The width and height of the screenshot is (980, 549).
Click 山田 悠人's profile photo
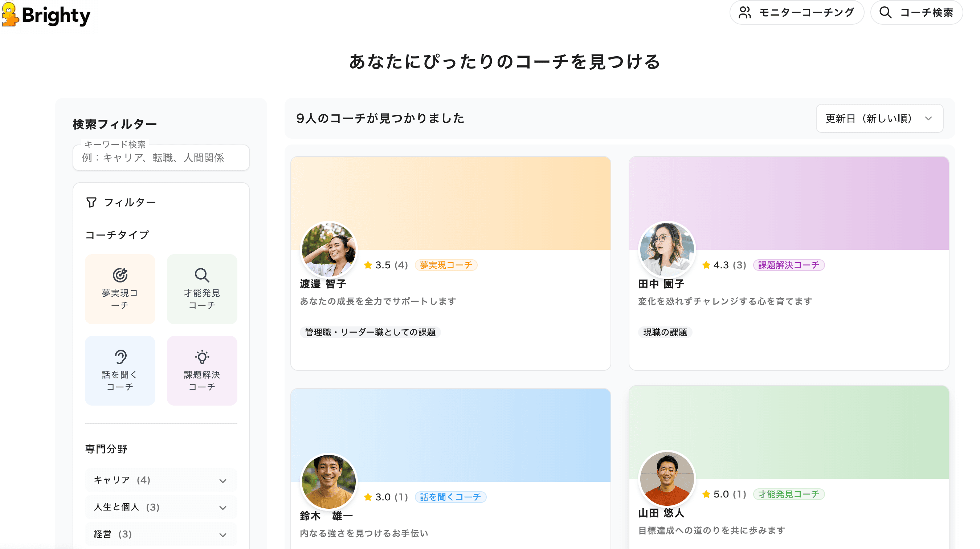click(667, 479)
